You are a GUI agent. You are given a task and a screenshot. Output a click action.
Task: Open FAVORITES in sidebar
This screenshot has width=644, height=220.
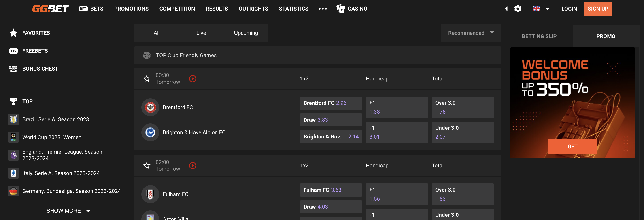(36, 33)
